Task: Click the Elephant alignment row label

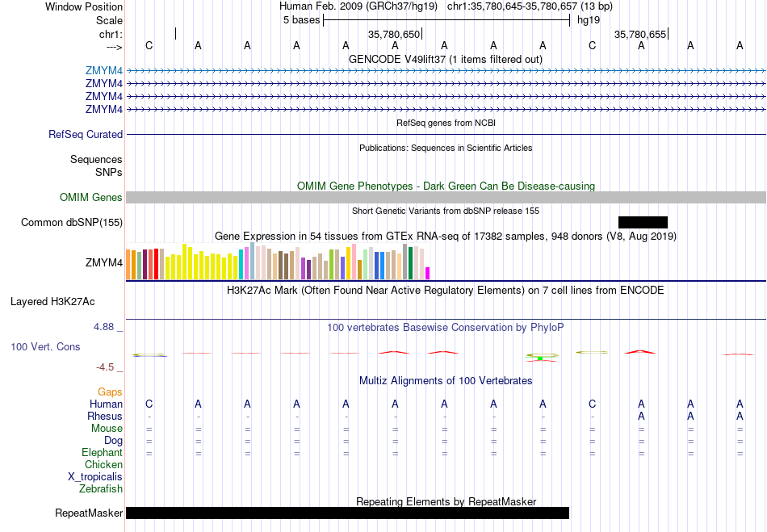Action: point(103,453)
